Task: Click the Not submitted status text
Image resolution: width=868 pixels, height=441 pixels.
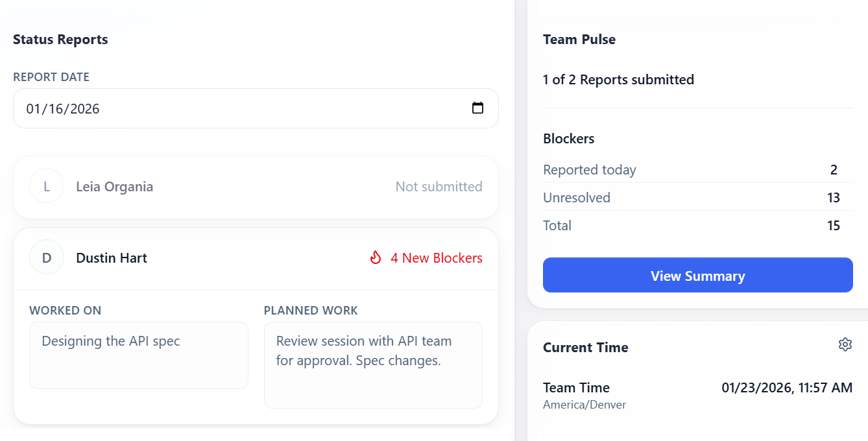Action: (x=439, y=187)
